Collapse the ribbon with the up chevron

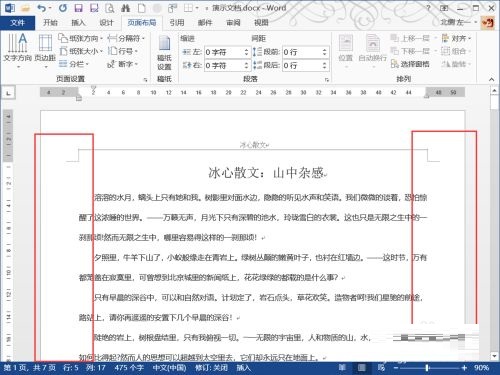491,79
